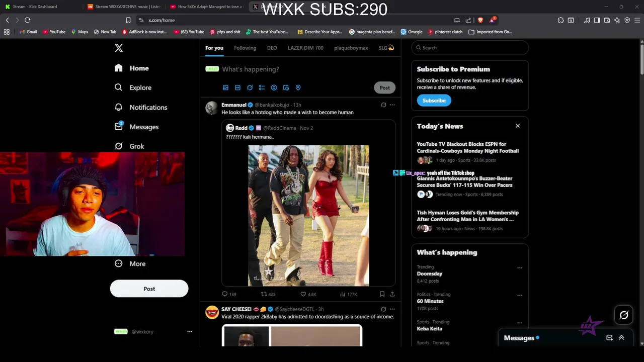Screen dimensions: 644x362
Task: Switch to the DEO tab
Action: click(x=272, y=48)
